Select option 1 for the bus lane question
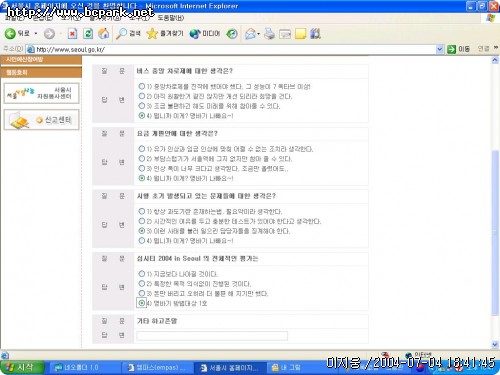The height and width of the screenshot is (375, 500). click(141, 86)
